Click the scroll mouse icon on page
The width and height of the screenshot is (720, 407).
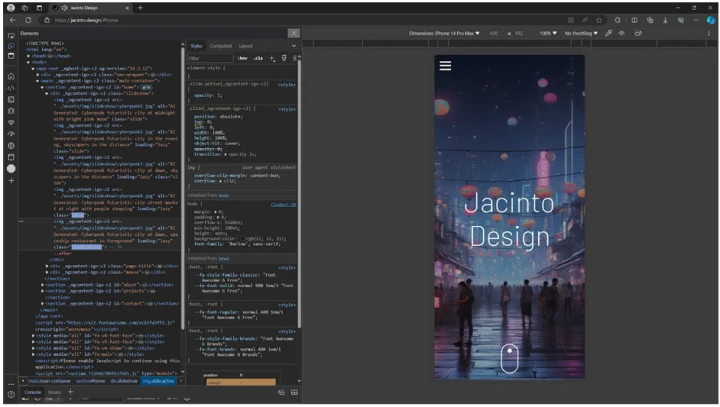coord(510,358)
